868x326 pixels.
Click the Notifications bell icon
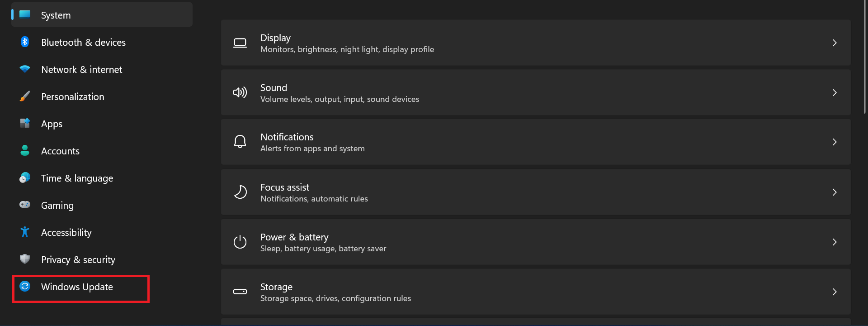(240, 142)
